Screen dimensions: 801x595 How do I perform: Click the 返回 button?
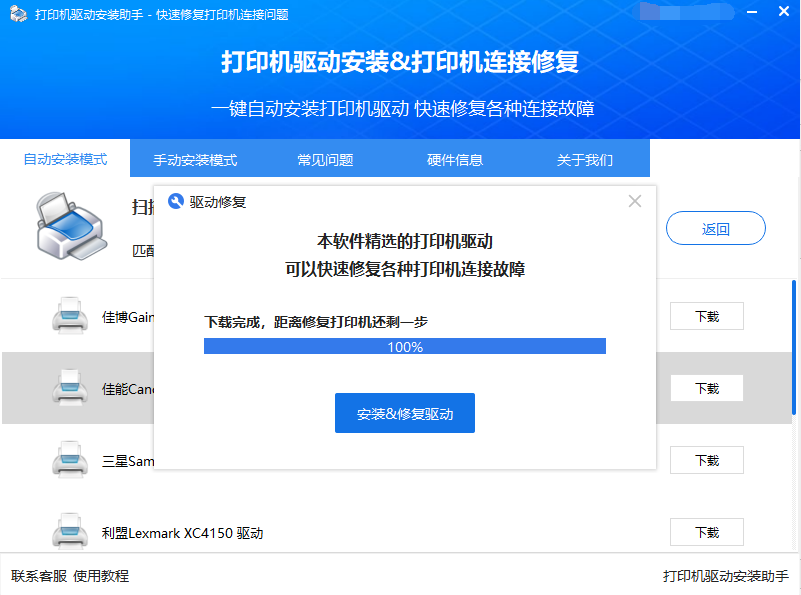point(715,228)
